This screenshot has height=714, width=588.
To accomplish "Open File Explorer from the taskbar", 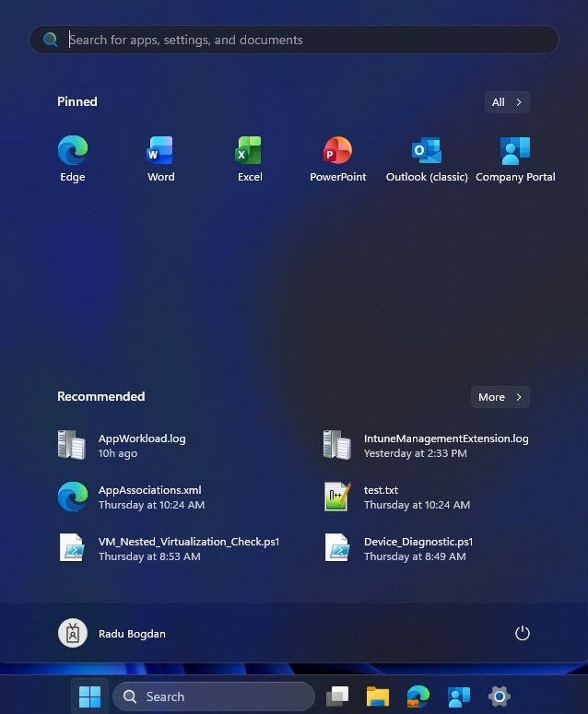I will click(378, 696).
